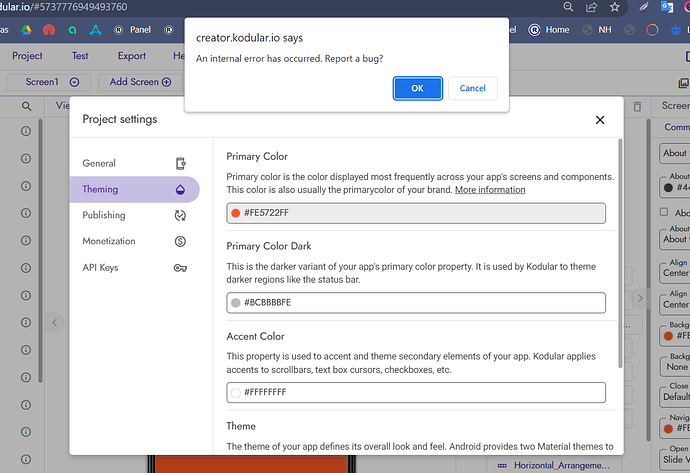Open the More information link
This screenshot has height=473, width=690.
[x=490, y=190]
